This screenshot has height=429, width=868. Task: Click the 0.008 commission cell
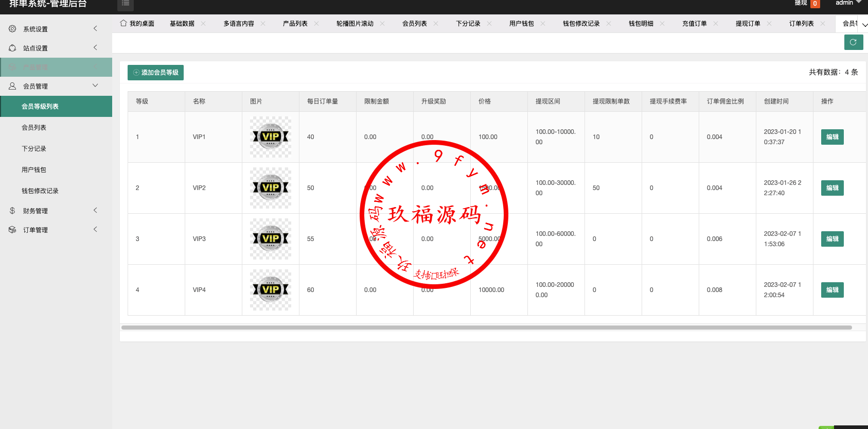pyautogui.click(x=728, y=290)
